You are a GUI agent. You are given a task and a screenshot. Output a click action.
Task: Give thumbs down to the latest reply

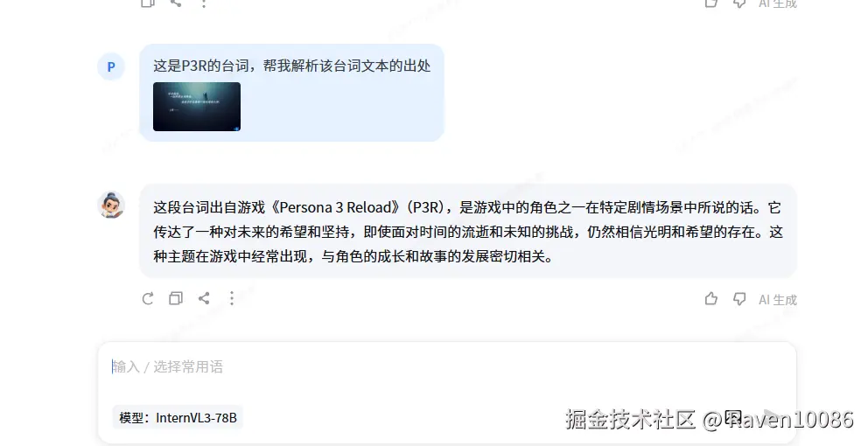pyautogui.click(x=739, y=299)
